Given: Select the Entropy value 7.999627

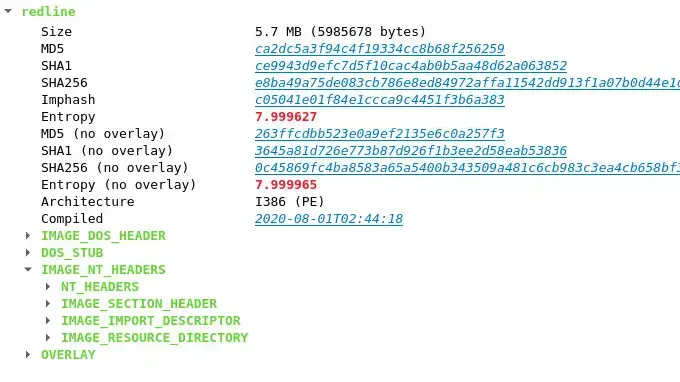Looking at the screenshot, I should click(286, 117).
